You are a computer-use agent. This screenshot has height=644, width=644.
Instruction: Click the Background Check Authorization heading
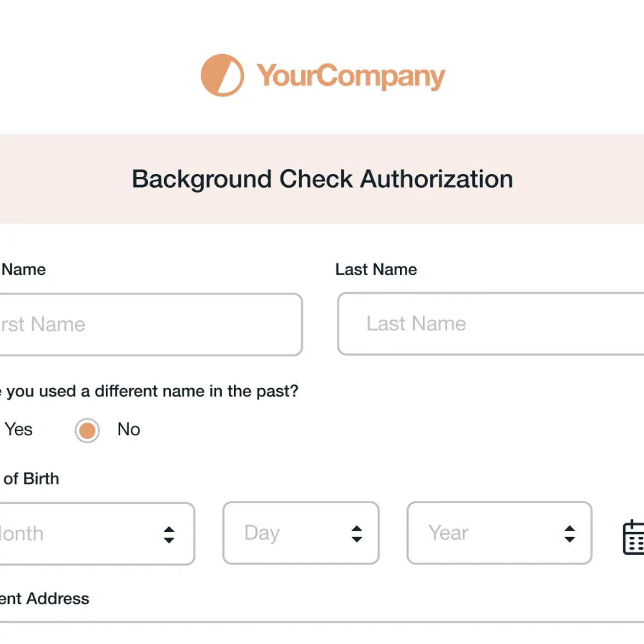pos(322,178)
